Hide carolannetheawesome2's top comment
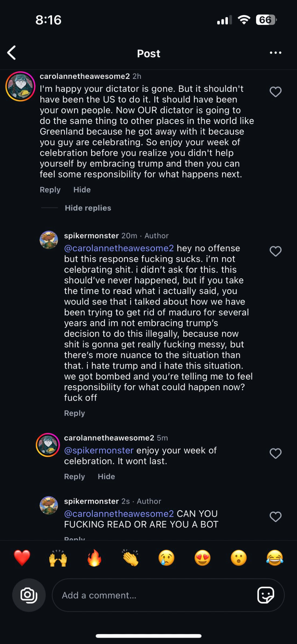 click(82, 190)
